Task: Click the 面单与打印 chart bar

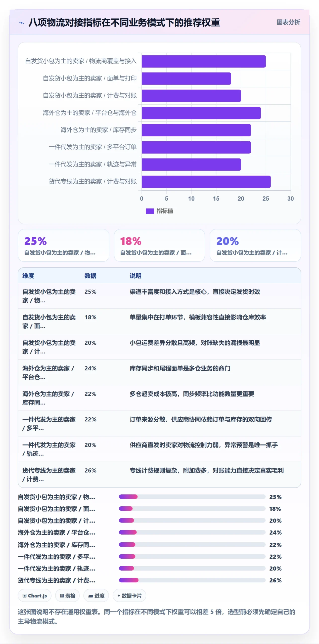Action: click(186, 78)
